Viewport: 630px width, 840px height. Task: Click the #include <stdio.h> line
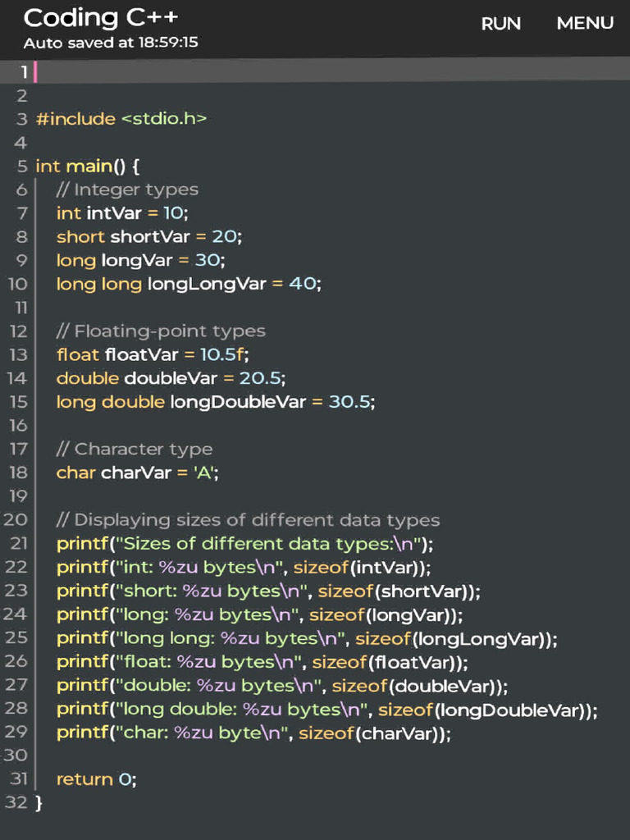[121, 119]
